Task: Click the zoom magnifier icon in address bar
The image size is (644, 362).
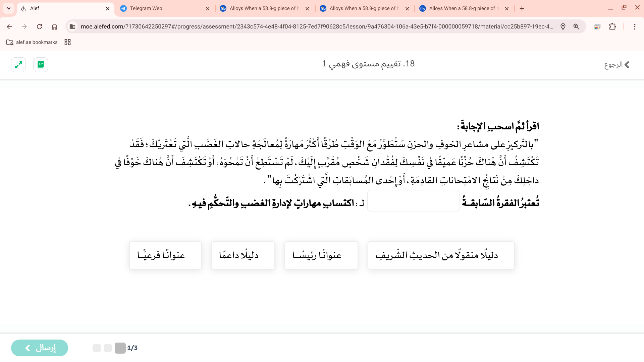Action: pyautogui.click(x=576, y=26)
